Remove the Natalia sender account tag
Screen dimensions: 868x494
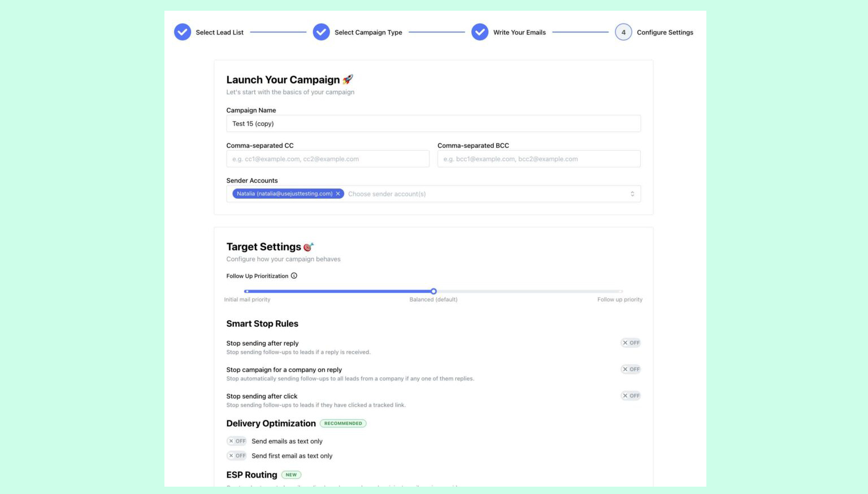[337, 194]
